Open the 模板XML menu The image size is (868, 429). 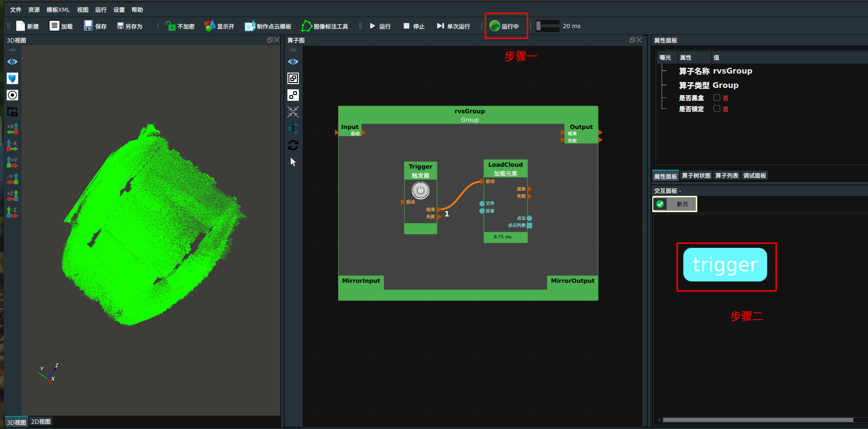58,10
